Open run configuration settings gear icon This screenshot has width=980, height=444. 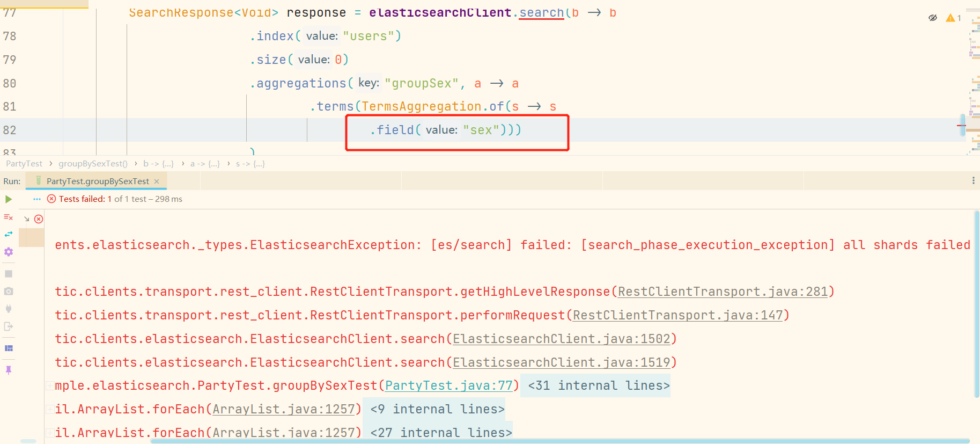(x=9, y=252)
